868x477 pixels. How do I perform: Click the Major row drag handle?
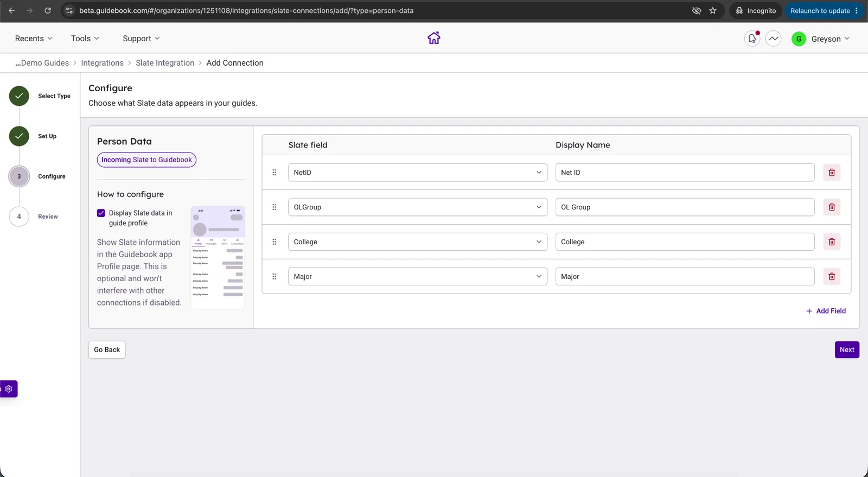tap(274, 277)
